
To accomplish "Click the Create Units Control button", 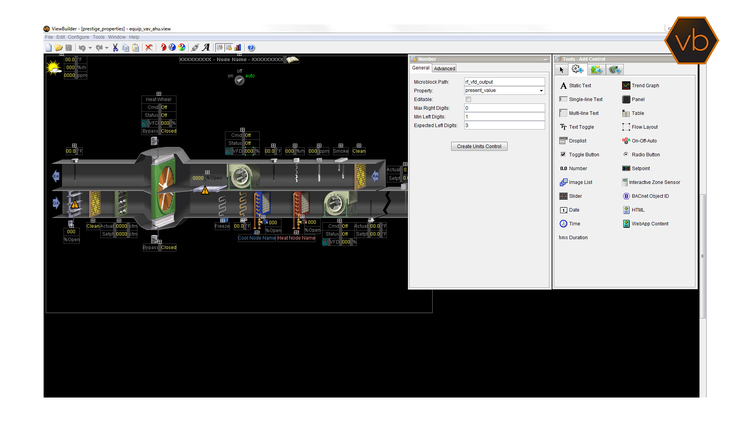I will (x=480, y=146).
